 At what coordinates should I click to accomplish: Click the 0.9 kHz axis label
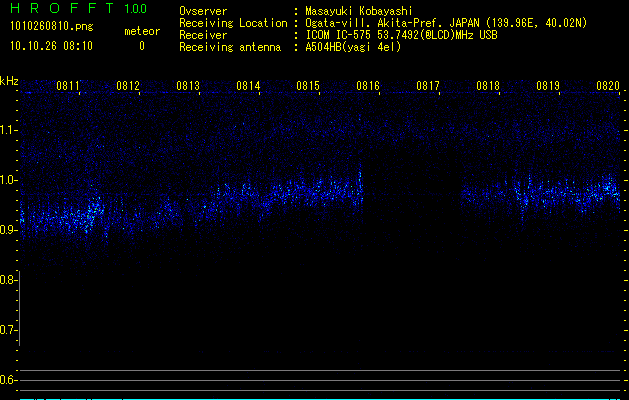(8, 230)
